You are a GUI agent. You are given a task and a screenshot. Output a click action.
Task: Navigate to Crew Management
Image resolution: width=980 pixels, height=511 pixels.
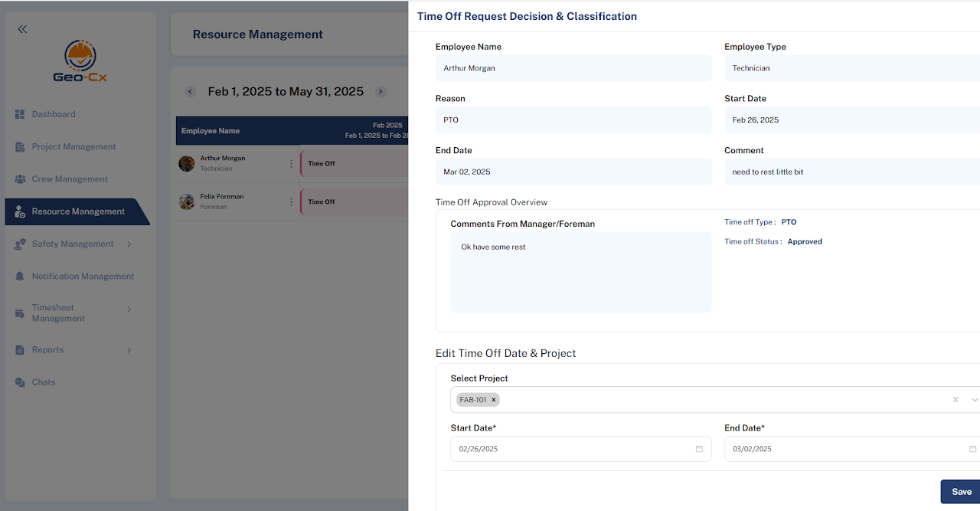coord(70,179)
